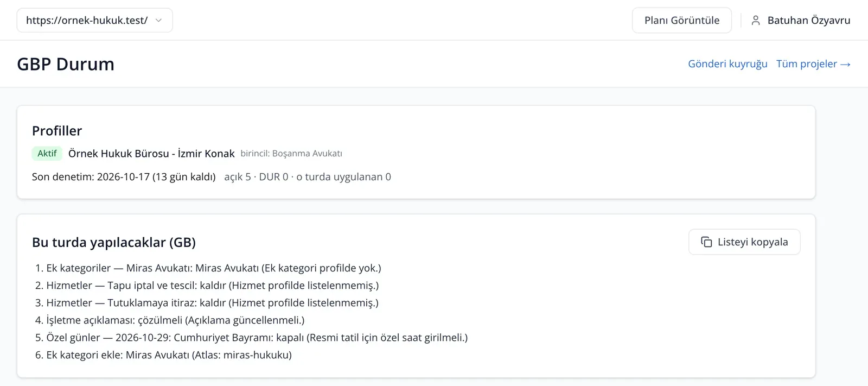This screenshot has height=386, width=868.
Task: Click the chevron arrow in the site selector
Action: pos(158,20)
